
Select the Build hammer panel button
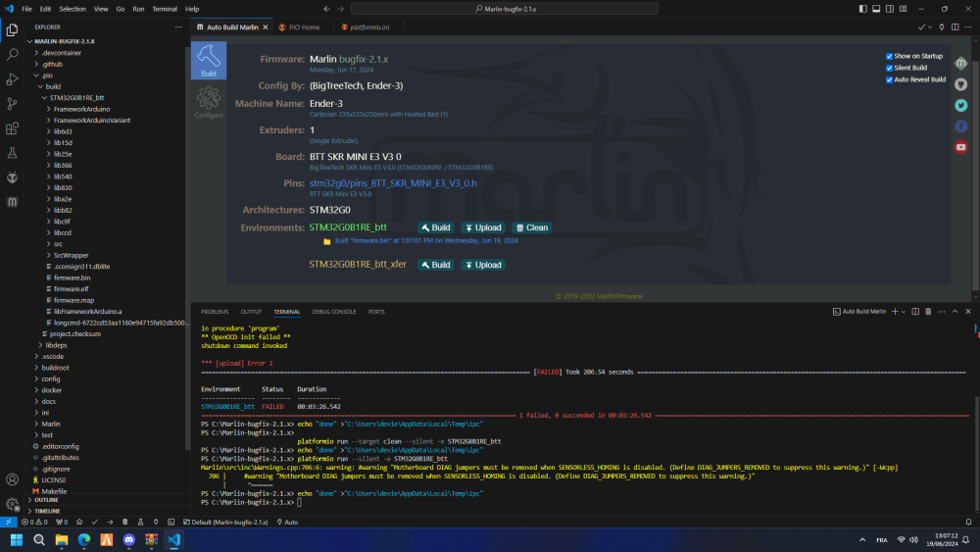[x=209, y=61]
